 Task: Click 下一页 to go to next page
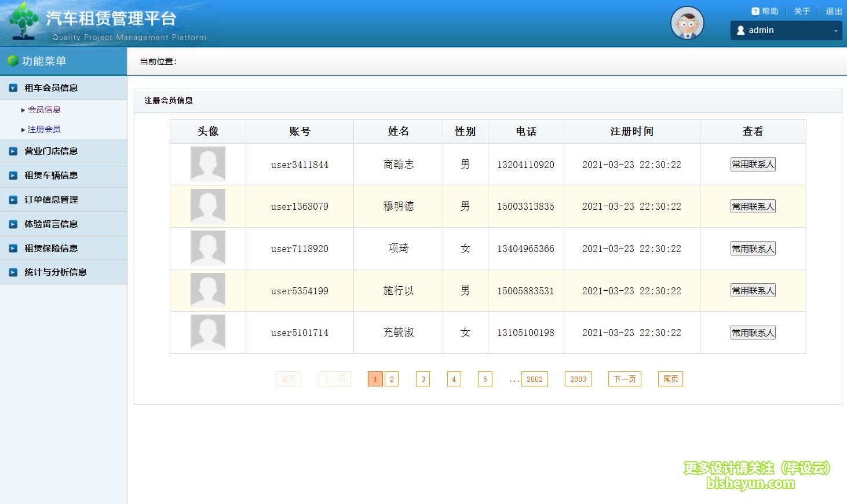(625, 379)
